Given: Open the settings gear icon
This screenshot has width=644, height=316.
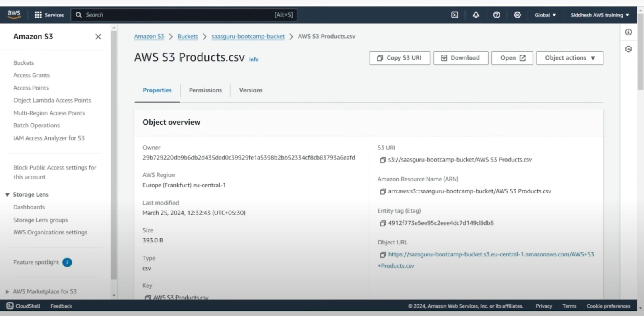Looking at the screenshot, I should (x=518, y=15).
